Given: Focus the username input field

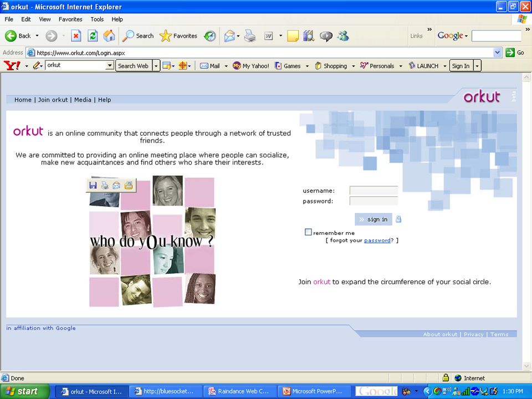Looking at the screenshot, I should point(374,190).
